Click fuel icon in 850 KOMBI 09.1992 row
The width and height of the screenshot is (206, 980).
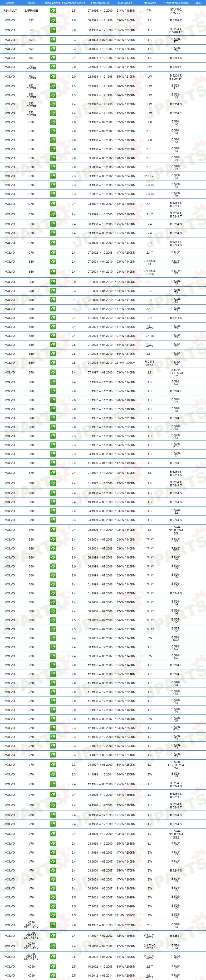tap(53, 104)
